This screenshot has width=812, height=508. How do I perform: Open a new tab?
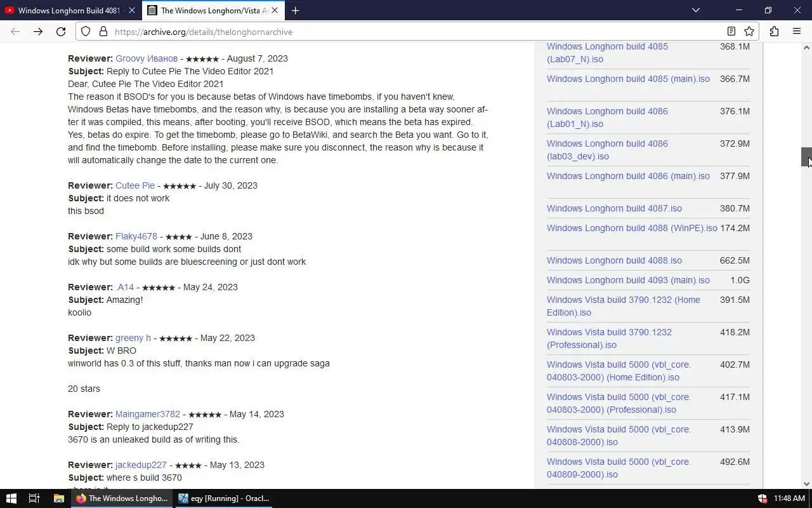tap(295, 10)
